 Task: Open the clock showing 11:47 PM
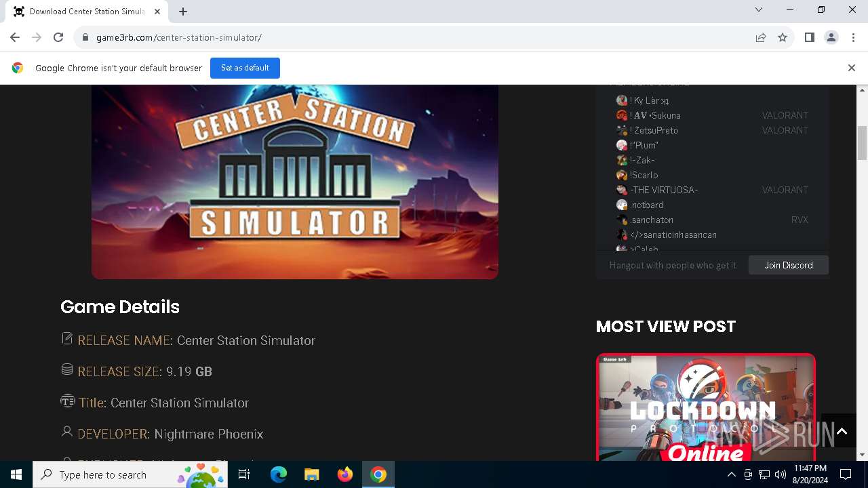[810, 474]
